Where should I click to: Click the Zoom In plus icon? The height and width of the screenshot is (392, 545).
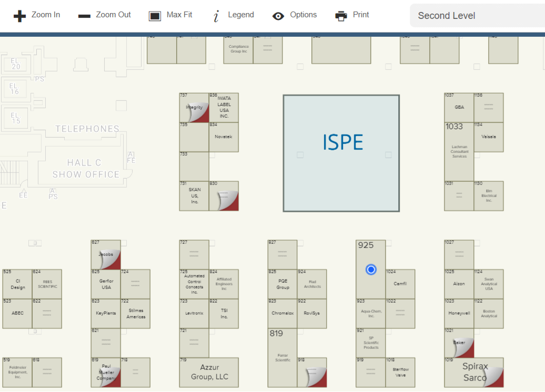point(19,16)
